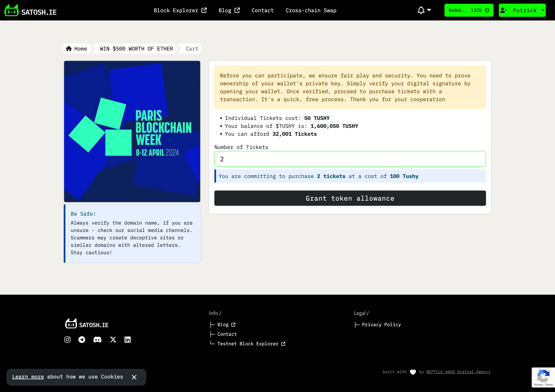Click the user-plus icon beside Patrick
This screenshot has width=555, height=392.
(503, 10)
